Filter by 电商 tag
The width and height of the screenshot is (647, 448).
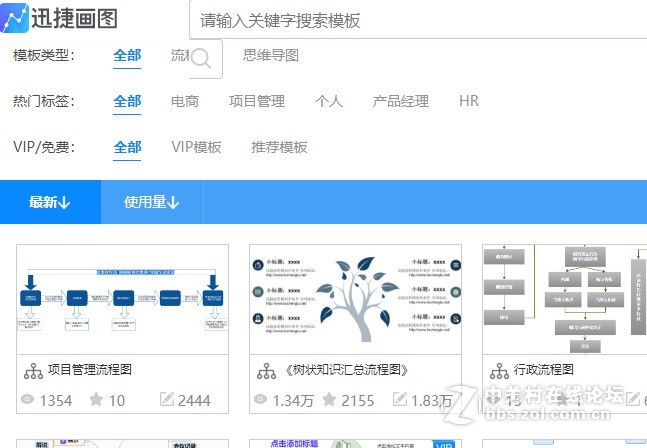[185, 101]
